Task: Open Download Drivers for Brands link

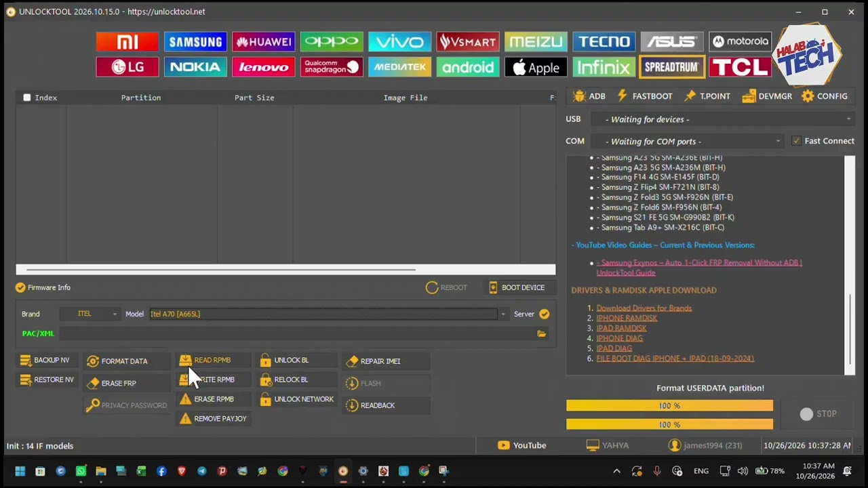Action: 644,308
